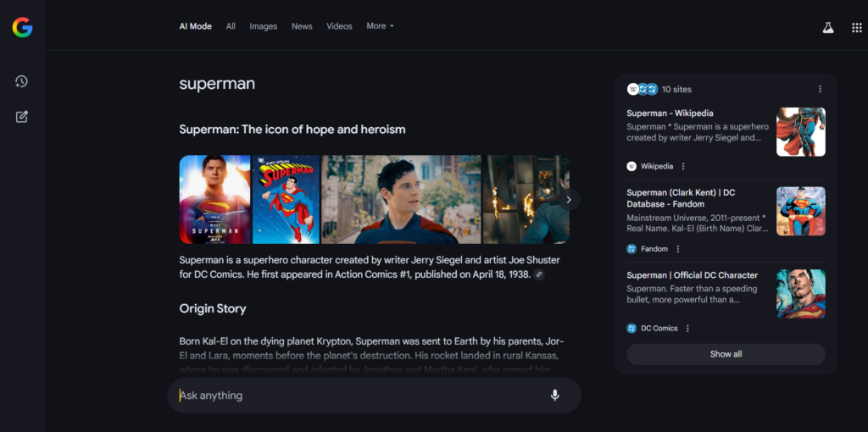Open Superman Official DC Character link

tap(692, 275)
